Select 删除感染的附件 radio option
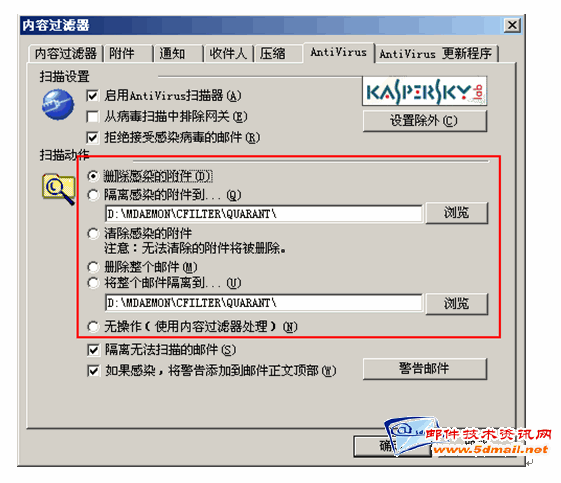Viewport: 561px width, 483px height. (93, 176)
